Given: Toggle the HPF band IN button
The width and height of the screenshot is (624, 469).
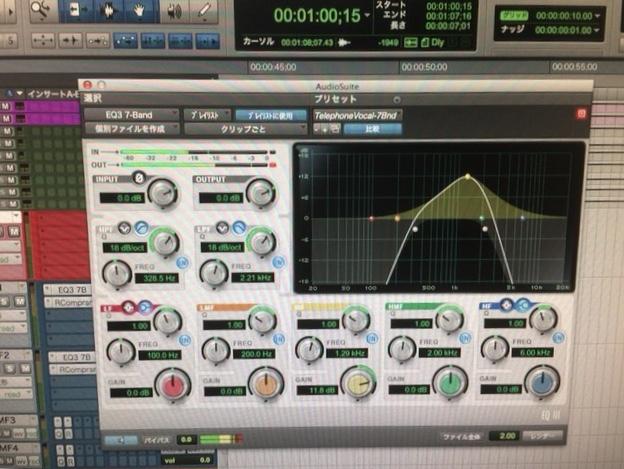Looking at the screenshot, I should [x=182, y=263].
